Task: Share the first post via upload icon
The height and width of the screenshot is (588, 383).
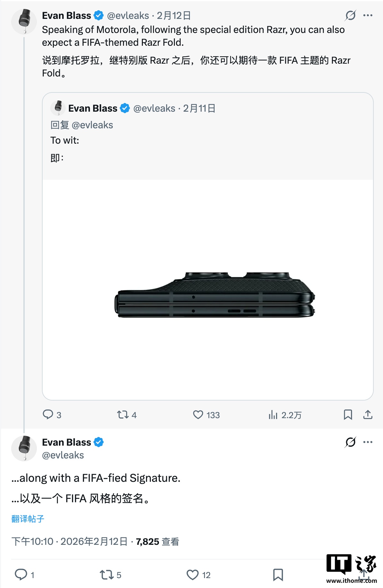Action: click(368, 415)
